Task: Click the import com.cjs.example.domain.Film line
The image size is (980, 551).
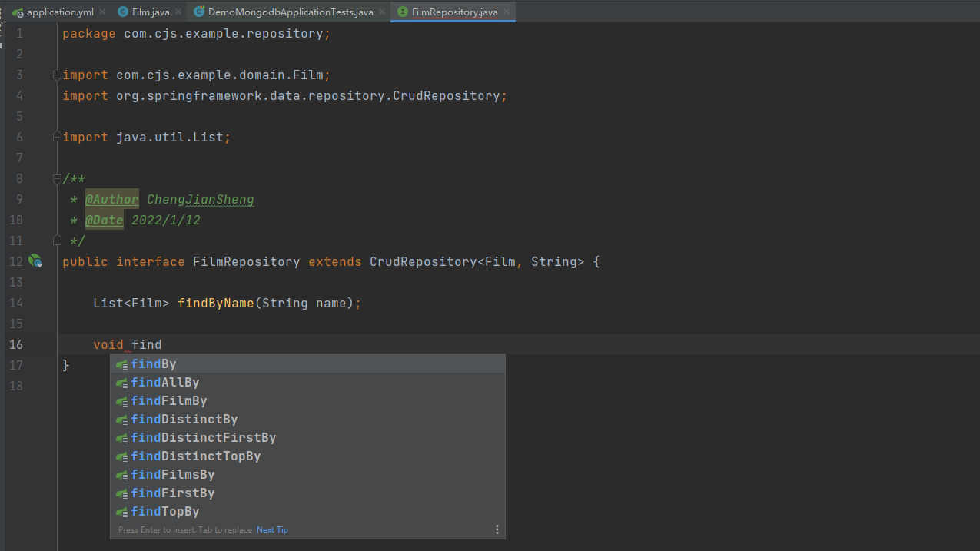Action: [197, 75]
